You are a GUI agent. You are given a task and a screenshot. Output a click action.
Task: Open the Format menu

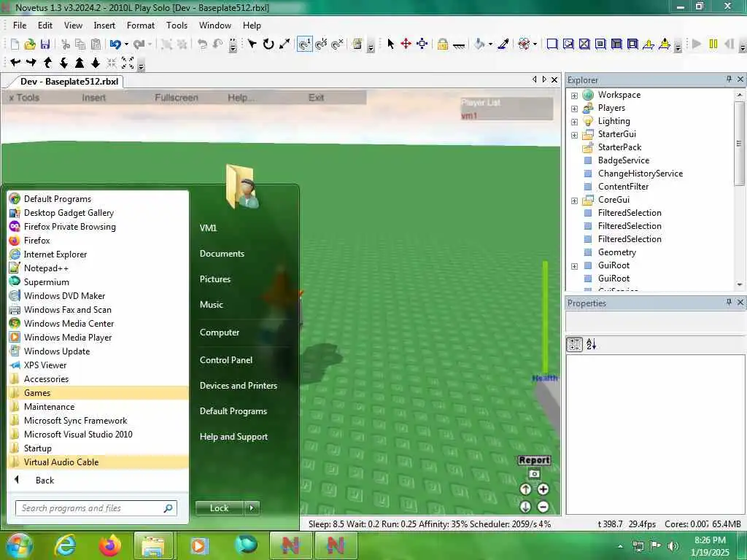point(141,26)
